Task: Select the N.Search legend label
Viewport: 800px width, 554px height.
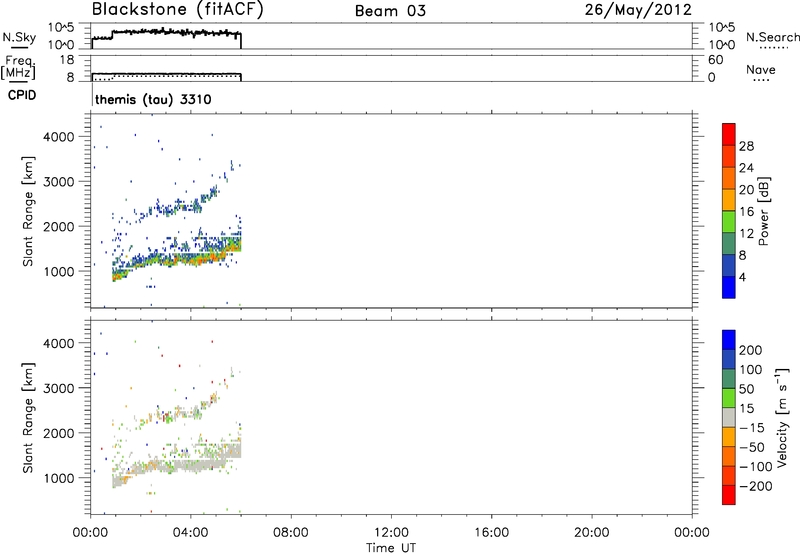Action: 773,37
